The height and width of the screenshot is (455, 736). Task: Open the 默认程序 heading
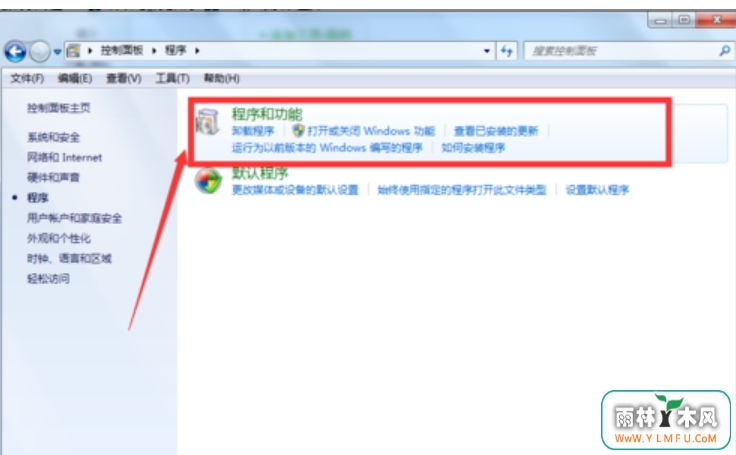tap(260, 173)
